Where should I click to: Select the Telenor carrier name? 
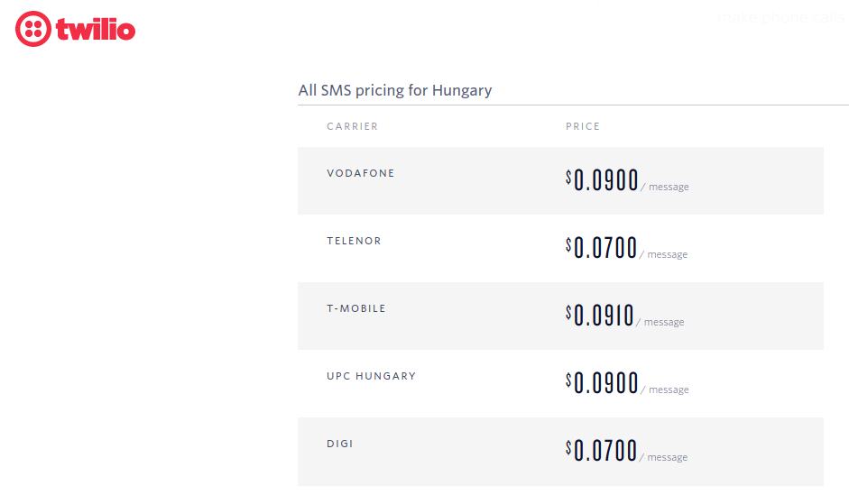coord(354,241)
